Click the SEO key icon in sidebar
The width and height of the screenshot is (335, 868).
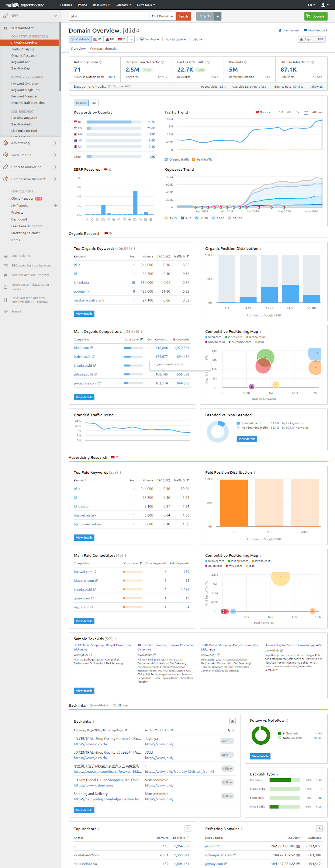click(5, 16)
